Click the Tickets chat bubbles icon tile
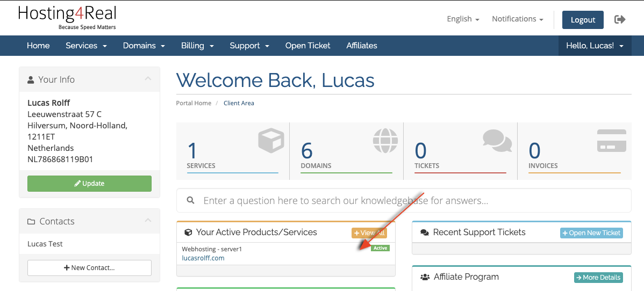This screenshot has width=644, height=291. (460, 151)
